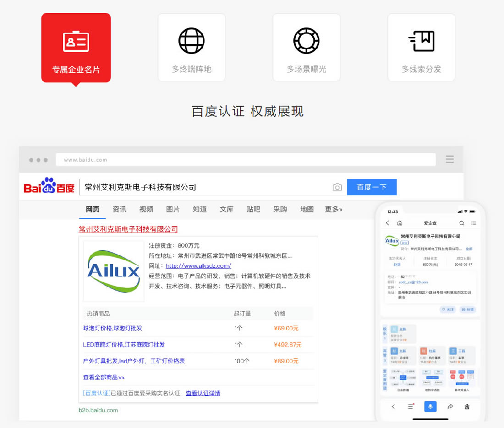Tap 全部 to expand the company intro
The width and height of the screenshot is (504, 428).
point(469,249)
